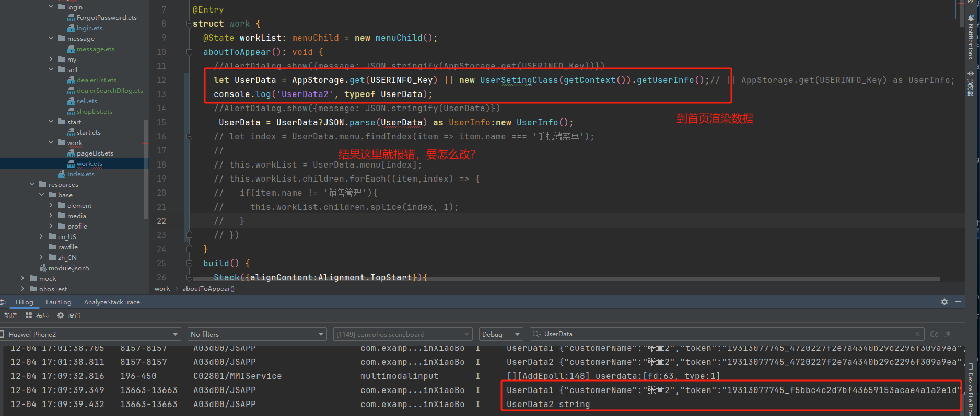Click fold marker on Stack line 26

pos(189,278)
